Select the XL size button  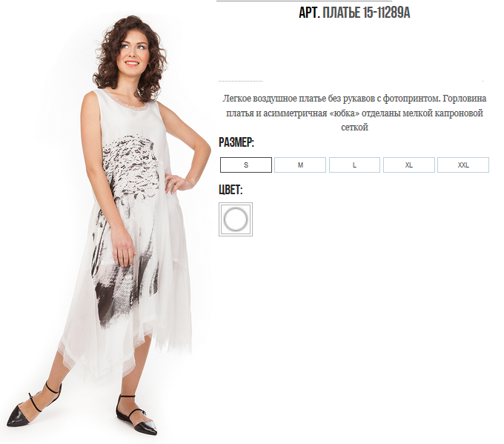[409, 165]
